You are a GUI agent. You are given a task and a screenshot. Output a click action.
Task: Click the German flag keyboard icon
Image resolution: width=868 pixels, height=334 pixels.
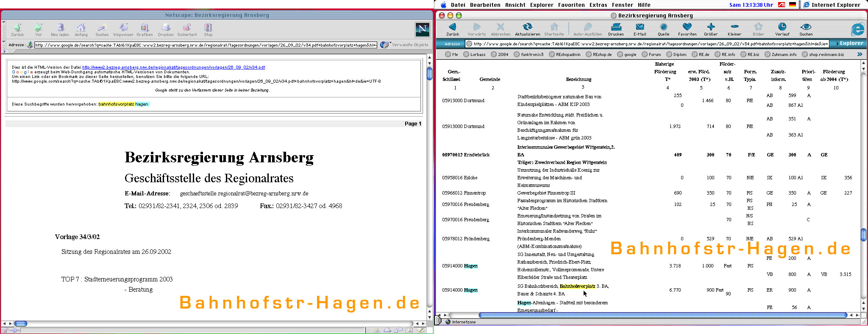click(x=792, y=5)
